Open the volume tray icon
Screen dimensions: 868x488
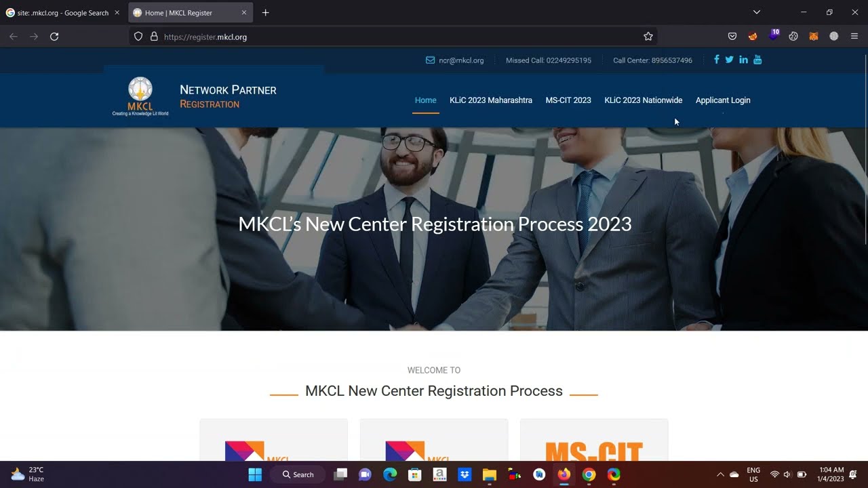787,474
